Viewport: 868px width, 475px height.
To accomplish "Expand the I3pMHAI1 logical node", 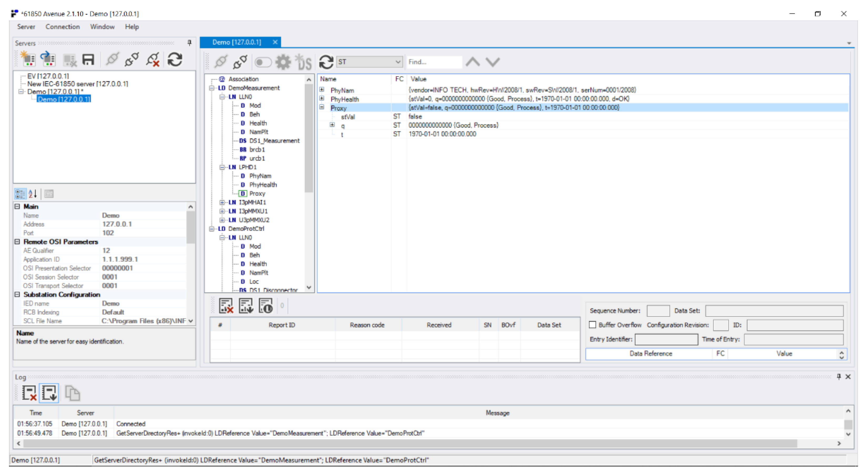I will [x=222, y=203].
